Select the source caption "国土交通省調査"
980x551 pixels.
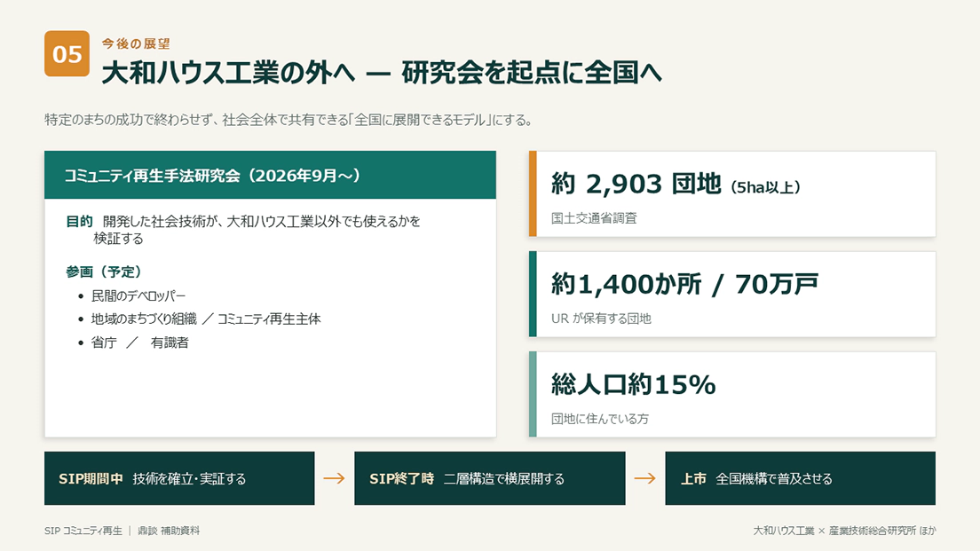click(594, 218)
